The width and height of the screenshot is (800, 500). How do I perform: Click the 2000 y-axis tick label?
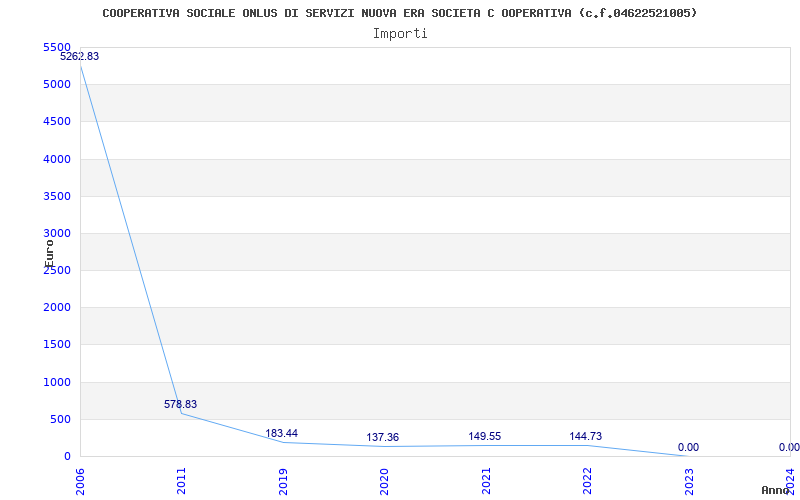(57, 308)
